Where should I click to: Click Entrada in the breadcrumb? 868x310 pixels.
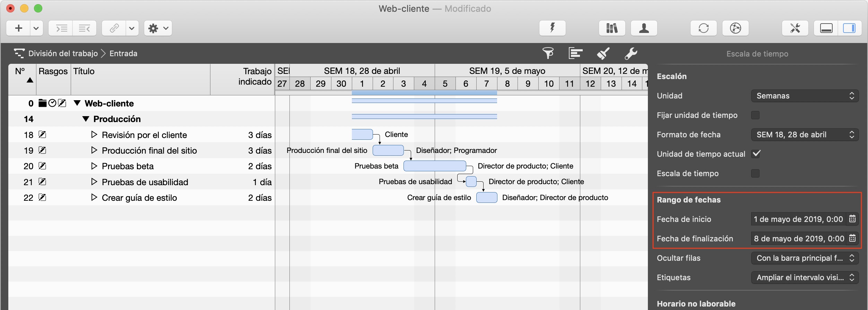click(123, 53)
